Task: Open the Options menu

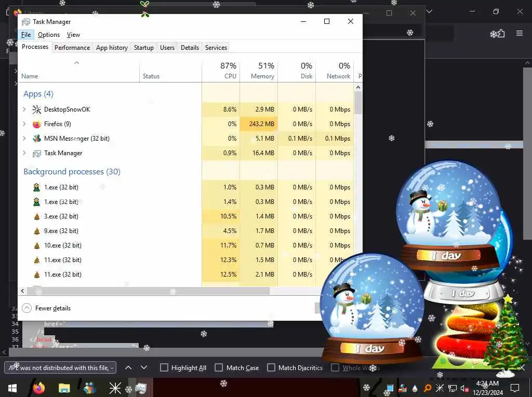Action: tap(48, 35)
